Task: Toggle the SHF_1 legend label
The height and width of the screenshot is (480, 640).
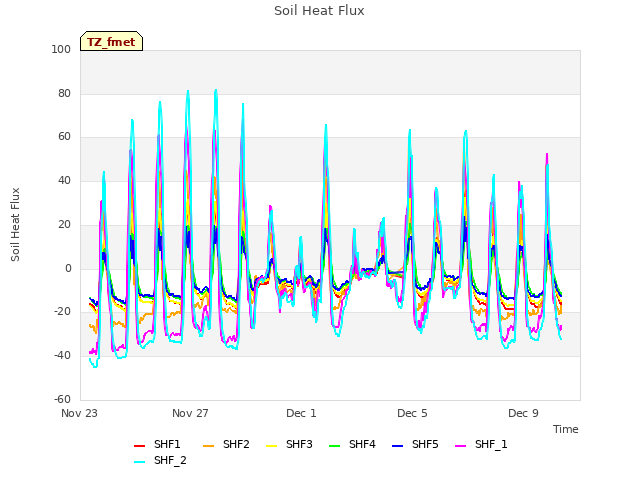Action: coord(491,444)
